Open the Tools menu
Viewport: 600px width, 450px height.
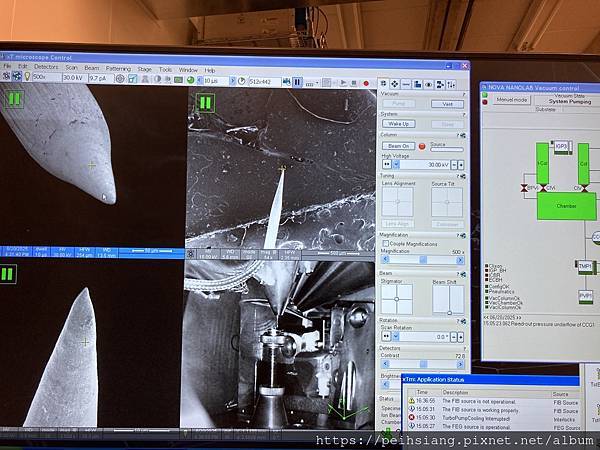(x=165, y=69)
